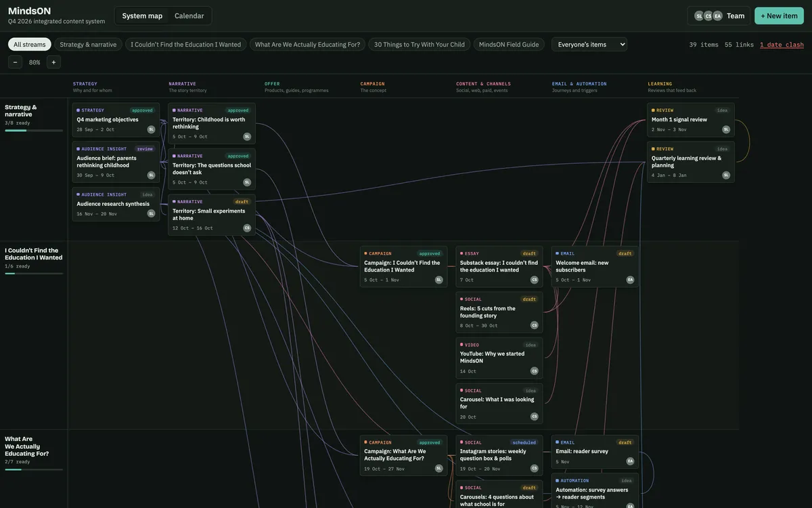Open Welcome email: new subscribers title

click(x=582, y=266)
